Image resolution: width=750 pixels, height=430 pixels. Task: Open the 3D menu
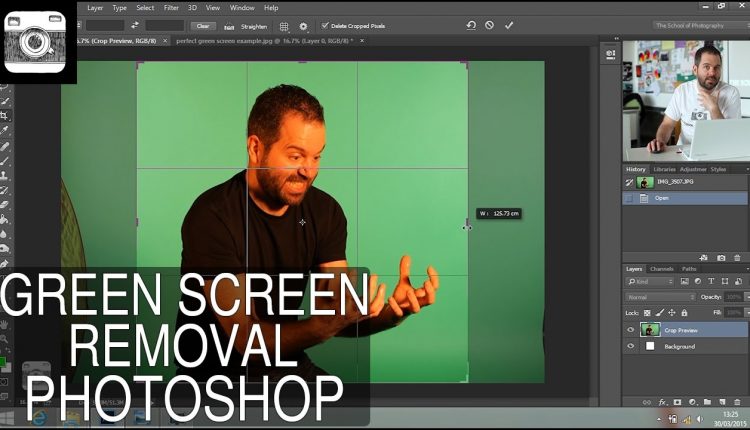pyautogui.click(x=192, y=8)
